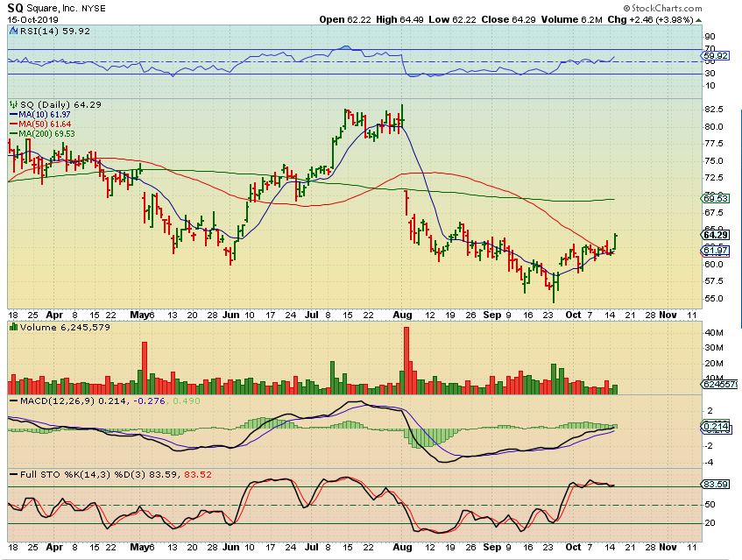Viewport: 742px width, 560px height.
Task: Click the 67.5 price axis label
Action: pos(714,213)
